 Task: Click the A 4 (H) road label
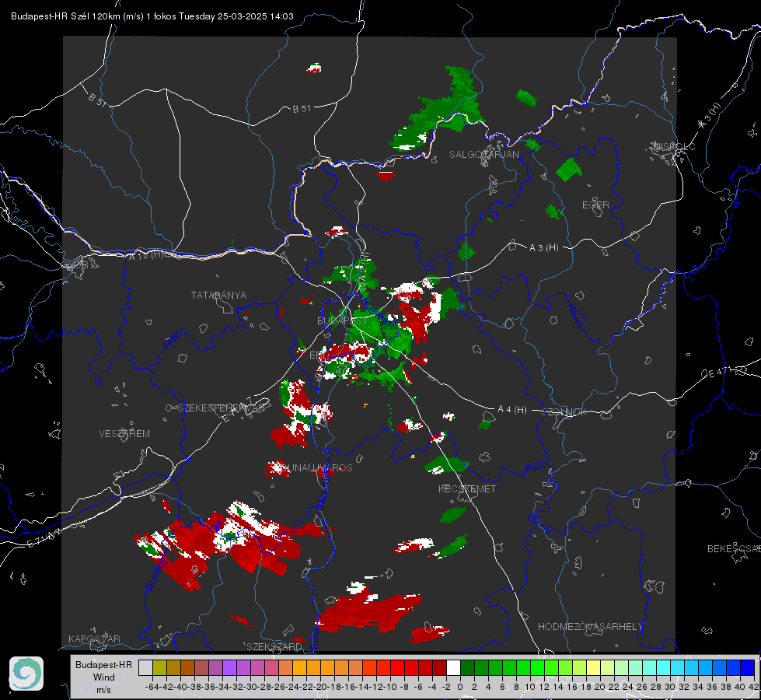tap(512, 410)
